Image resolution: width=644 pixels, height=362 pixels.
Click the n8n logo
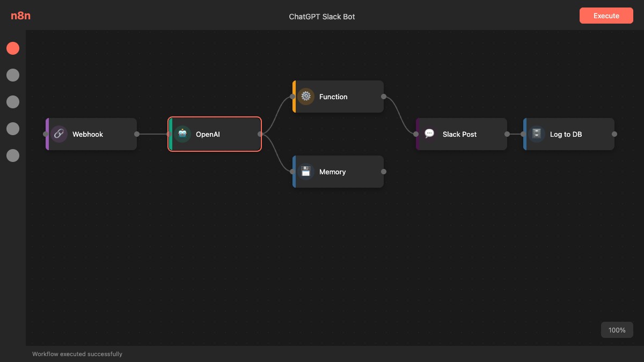coord(20,16)
